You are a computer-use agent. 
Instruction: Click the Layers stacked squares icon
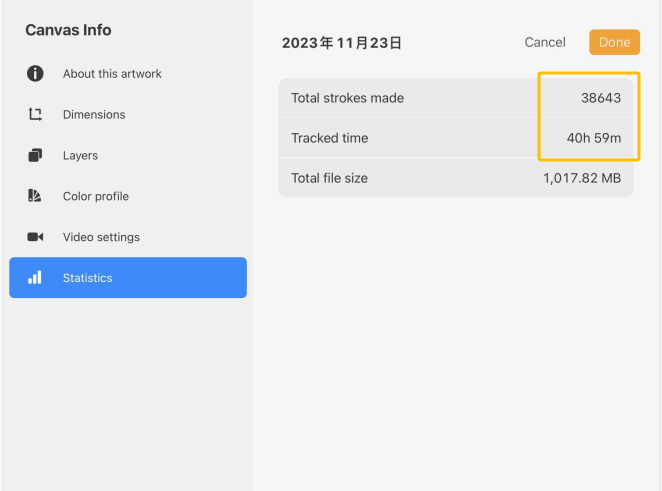pyautogui.click(x=35, y=155)
